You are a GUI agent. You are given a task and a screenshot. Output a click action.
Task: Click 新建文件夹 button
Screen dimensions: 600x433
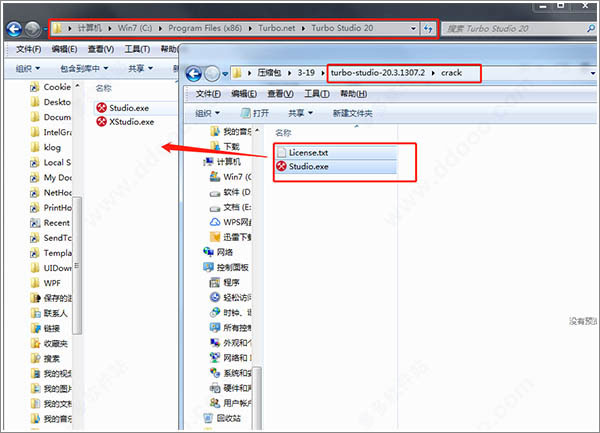coord(352,114)
